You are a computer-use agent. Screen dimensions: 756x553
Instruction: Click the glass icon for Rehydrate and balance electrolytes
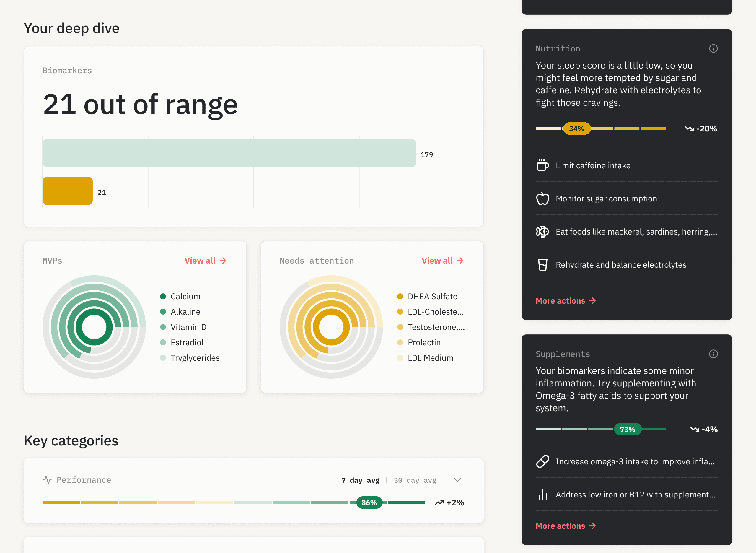[x=542, y=264]
